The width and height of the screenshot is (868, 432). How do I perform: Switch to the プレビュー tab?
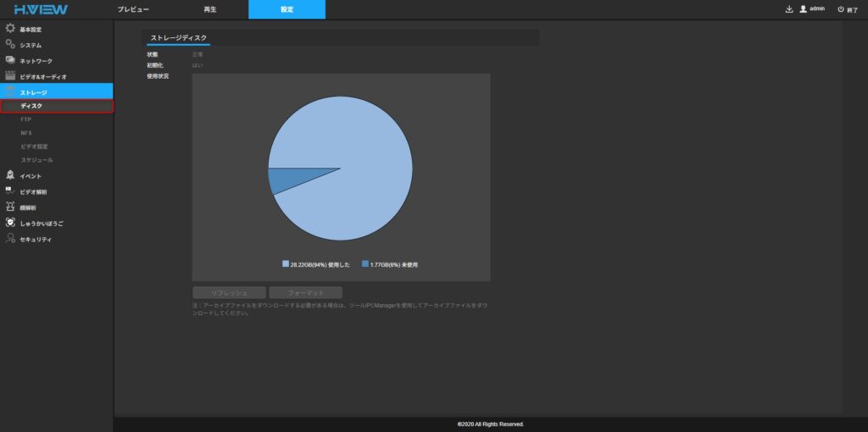133,9
